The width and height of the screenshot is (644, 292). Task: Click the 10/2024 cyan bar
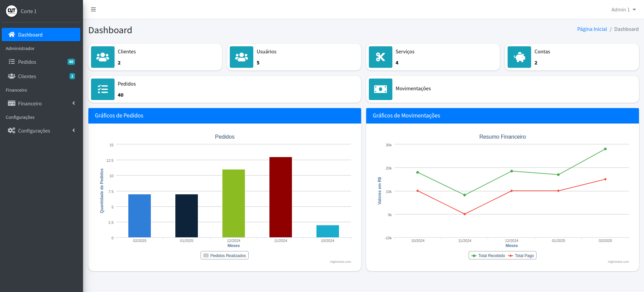click(328, 231)
